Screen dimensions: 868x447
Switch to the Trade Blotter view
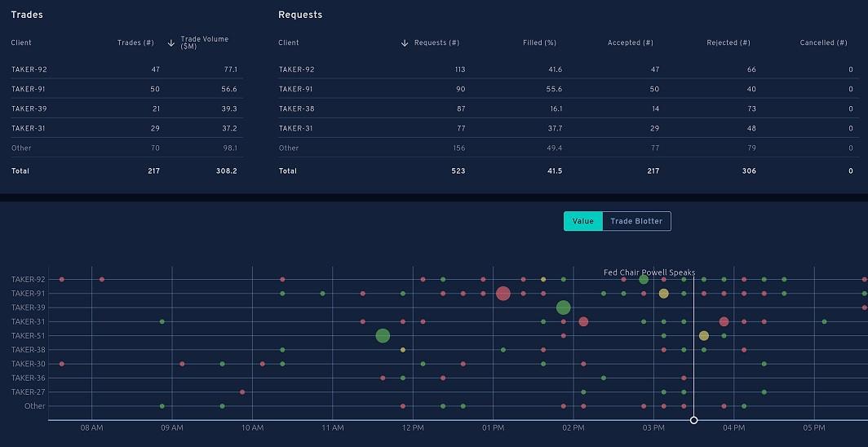[636, 221]
